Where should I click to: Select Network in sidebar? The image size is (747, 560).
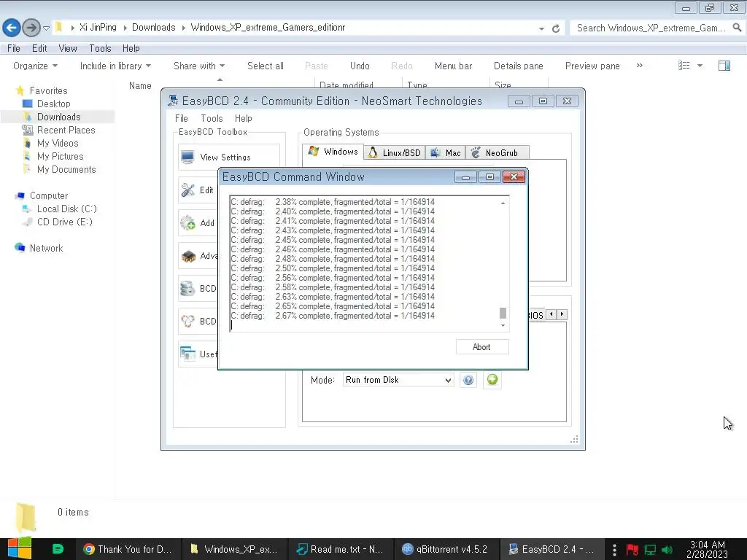(x=46, y=248)
